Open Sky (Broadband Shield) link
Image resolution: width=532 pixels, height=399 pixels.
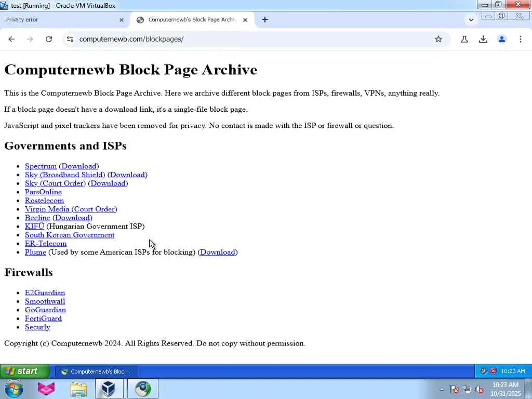(65, 175)
